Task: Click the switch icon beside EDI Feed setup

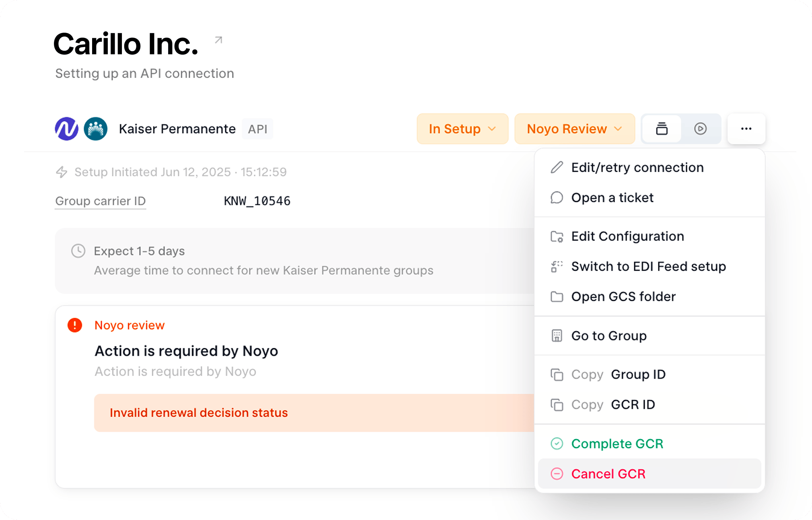Action: click(x=557, y=266)
